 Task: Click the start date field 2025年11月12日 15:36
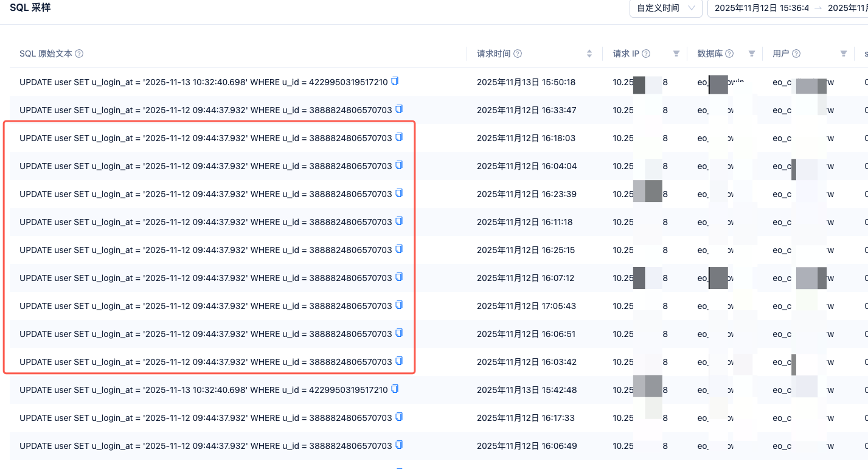point(761,9)
